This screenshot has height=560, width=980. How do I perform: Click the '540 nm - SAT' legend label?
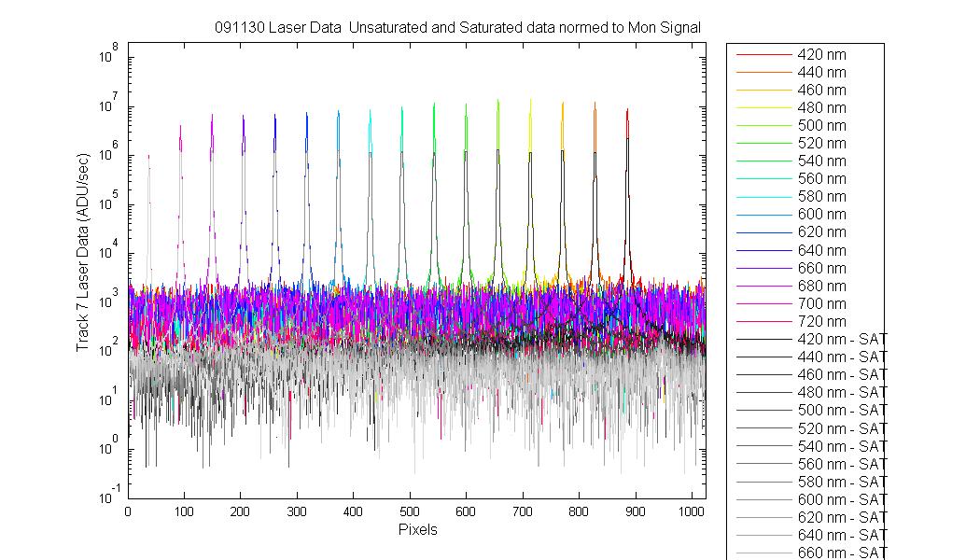click(842, 446)
